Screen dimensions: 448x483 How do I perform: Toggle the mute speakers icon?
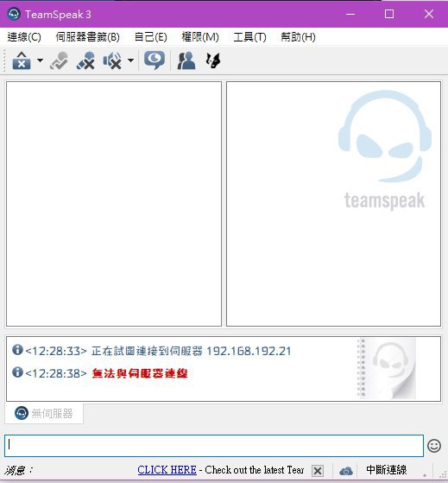(x=112, y=60)
